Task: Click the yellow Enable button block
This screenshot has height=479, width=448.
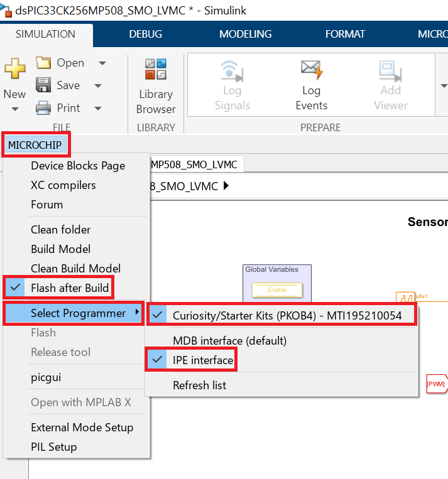Action: (276, 290)
